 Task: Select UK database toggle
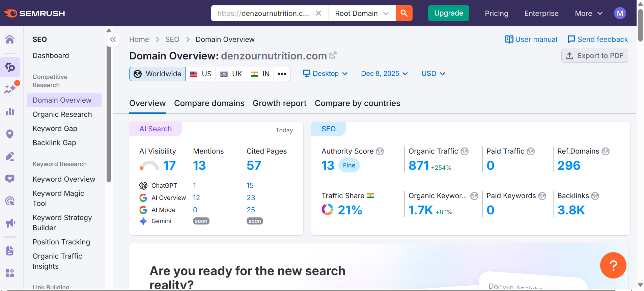click(231, 74)
